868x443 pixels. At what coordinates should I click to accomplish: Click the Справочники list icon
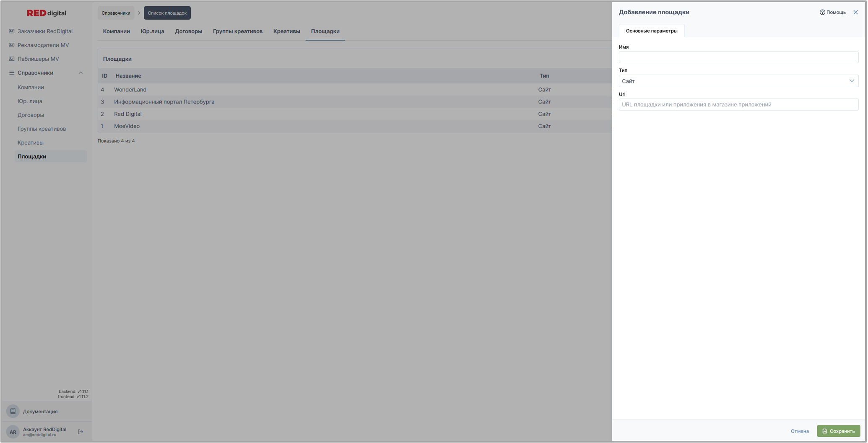coord(12,73)
